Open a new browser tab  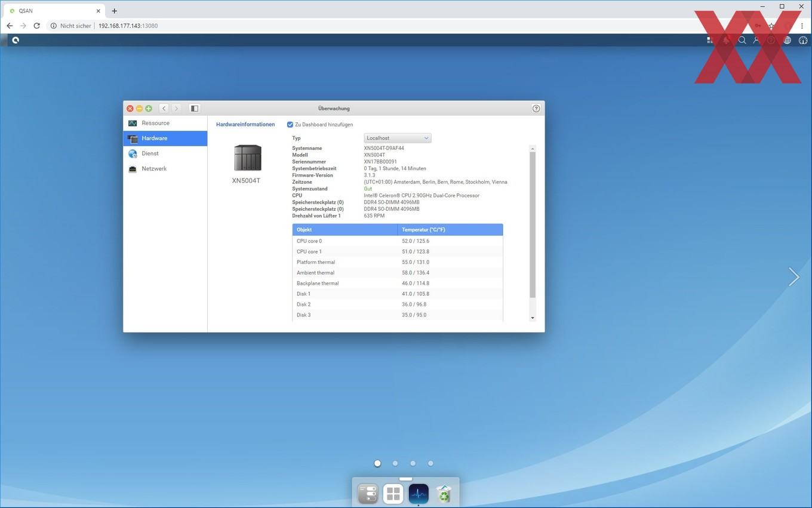tap(114, 11)
